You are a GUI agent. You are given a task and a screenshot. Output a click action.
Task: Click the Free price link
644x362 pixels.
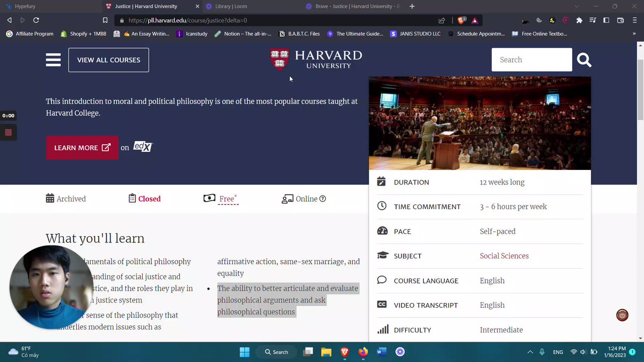coord(228,199)
